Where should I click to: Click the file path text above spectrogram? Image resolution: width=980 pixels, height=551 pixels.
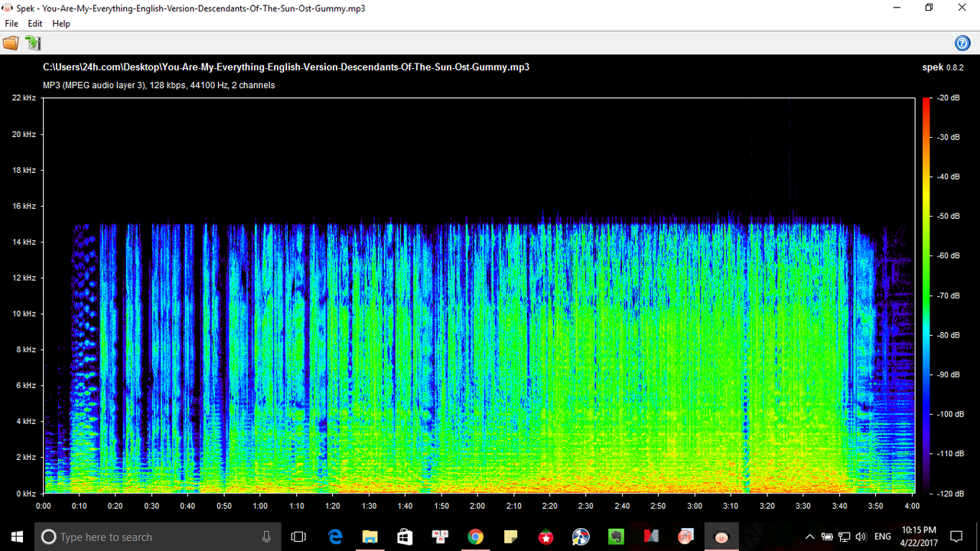pyautogui.click(x=286, y=67)
